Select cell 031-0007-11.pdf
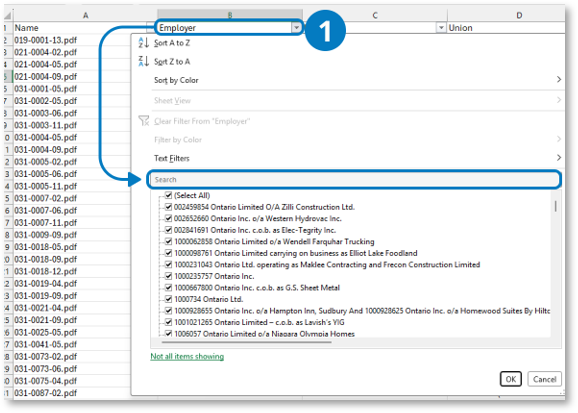578x413 pixels. [x=72, y=222]
